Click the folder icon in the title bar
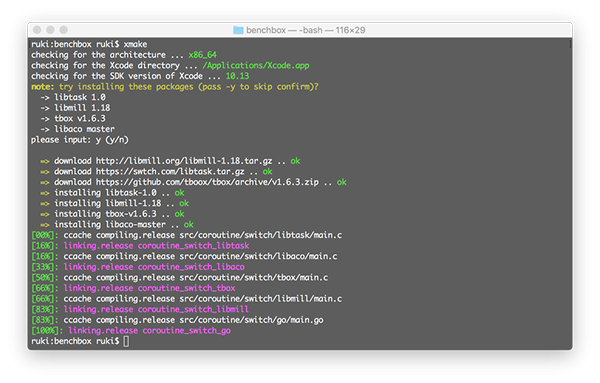 click(238, 30)
